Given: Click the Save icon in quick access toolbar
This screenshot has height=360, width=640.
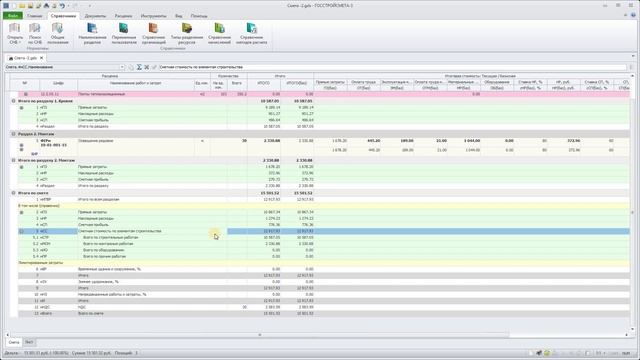Looking at the screenshot, I should [x=30, y=6].
